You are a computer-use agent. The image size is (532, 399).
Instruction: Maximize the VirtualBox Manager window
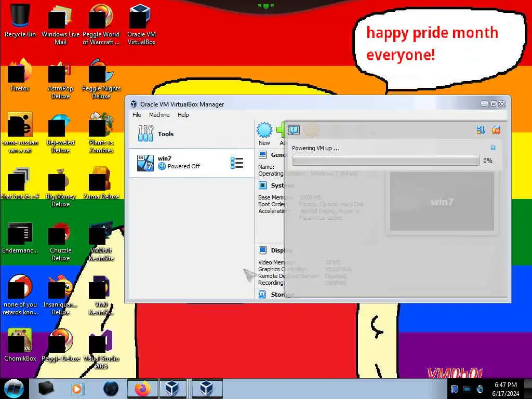coord(493,104)
